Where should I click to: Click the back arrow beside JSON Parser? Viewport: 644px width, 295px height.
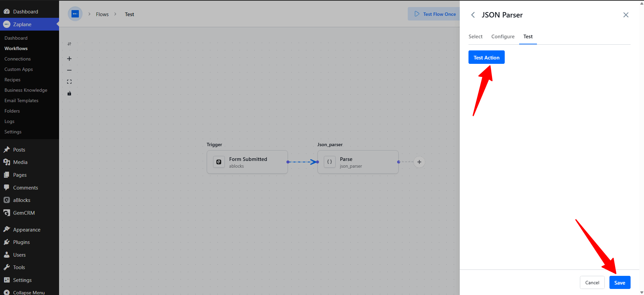point(473,15)
